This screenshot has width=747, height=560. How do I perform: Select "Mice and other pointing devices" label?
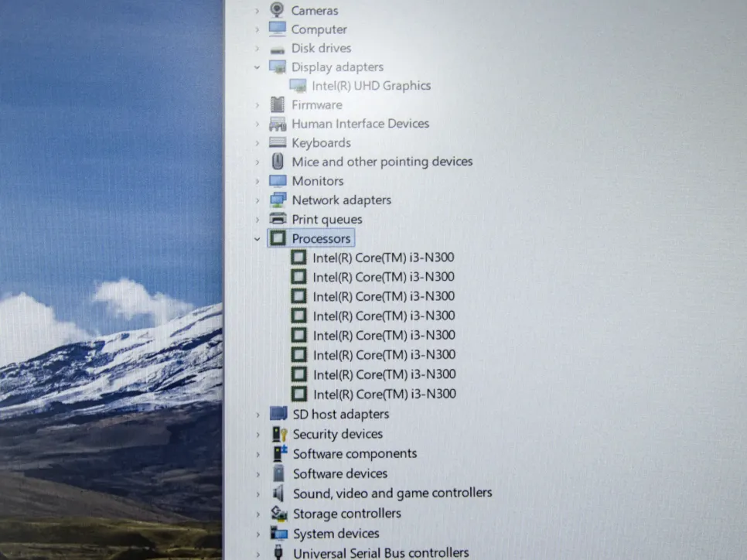tap(382, 162)
